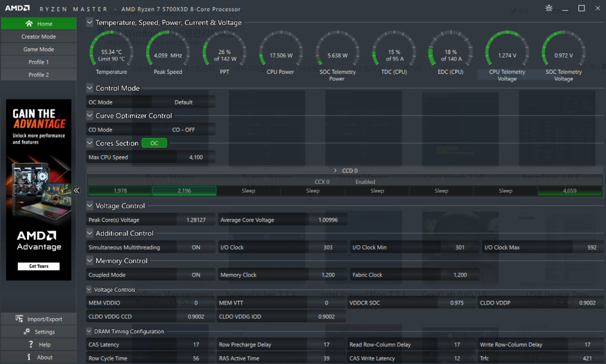
Task: Click the Temperature gauge dial
Action: 111,51
